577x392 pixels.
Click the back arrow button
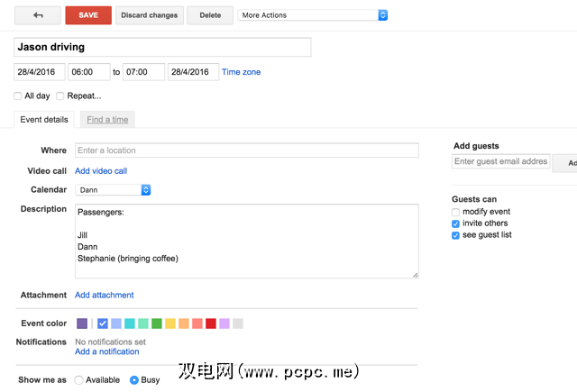(x=39, y=15)
